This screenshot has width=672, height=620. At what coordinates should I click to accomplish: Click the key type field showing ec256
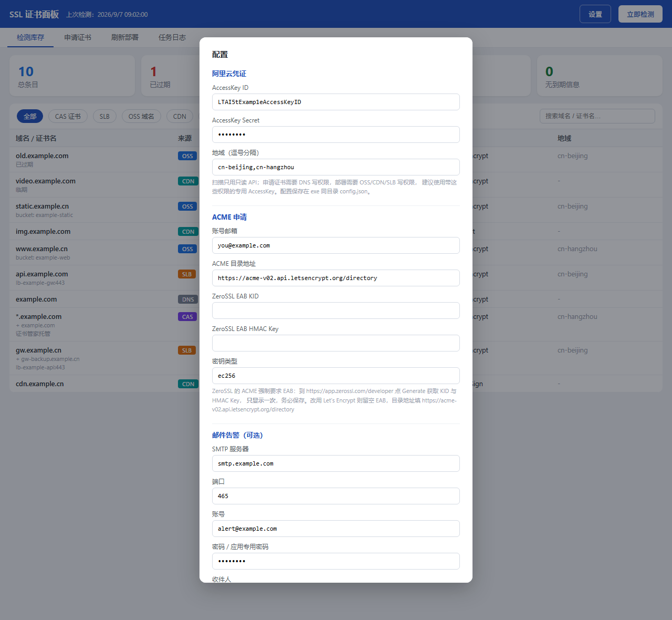coord(336,376)
